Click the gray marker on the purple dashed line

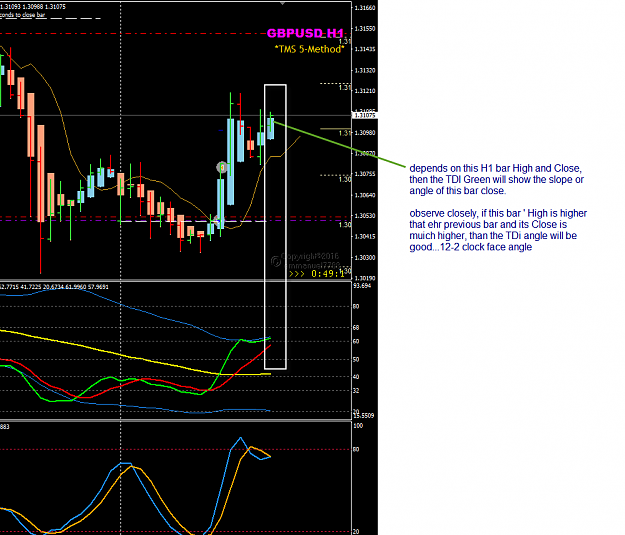pos(218,220)
